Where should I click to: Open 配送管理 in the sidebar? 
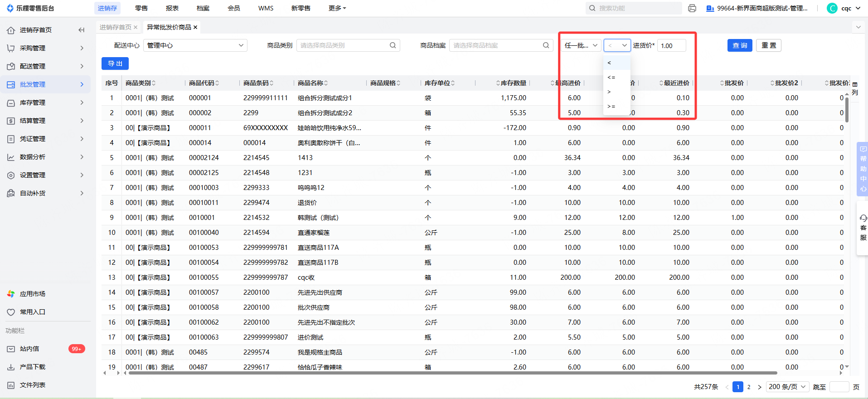(x=45, y=66)
